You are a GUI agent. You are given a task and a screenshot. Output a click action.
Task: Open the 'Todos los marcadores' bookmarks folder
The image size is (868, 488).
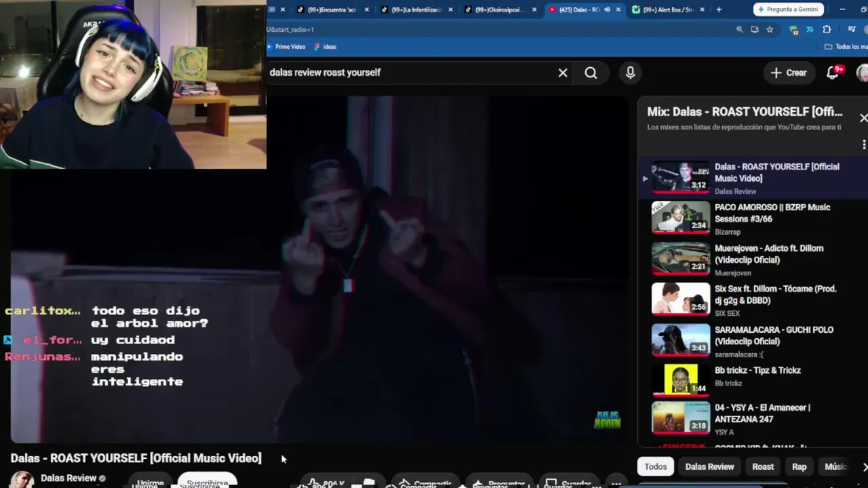(x=846, y=47)
